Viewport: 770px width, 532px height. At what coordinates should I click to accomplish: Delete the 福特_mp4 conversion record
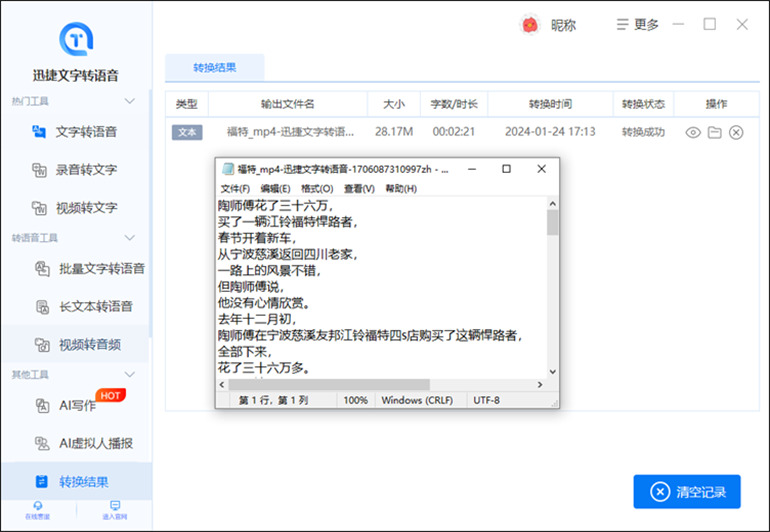click(736, 132)
